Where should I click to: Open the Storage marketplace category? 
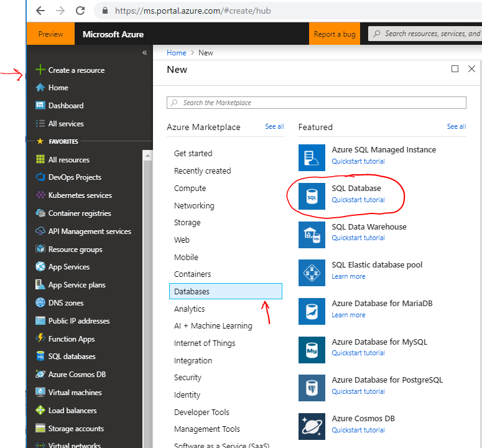(x=187, y=223)
